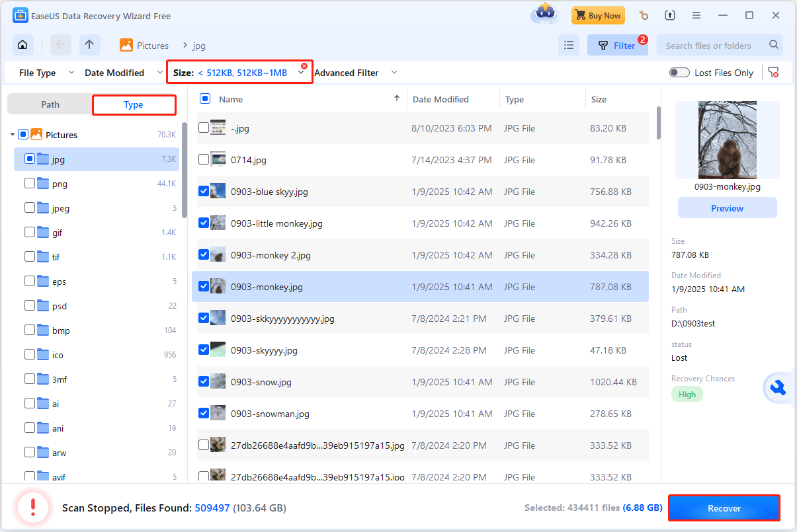797x532 pixels.
Task: Sort by the Type column header
Action: pyautogui.click(x=515, y=99)
